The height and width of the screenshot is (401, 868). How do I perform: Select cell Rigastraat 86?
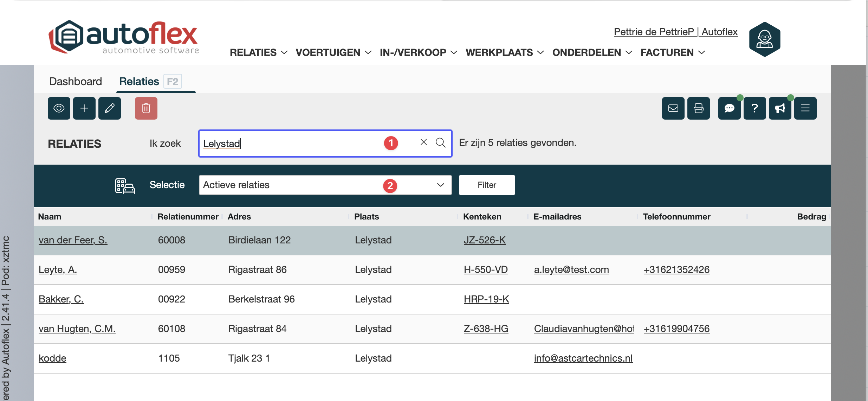point(258,269)
